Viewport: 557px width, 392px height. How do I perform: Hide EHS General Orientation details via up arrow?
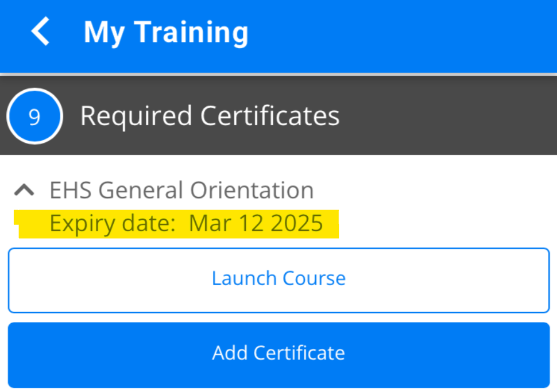[24, 191]
